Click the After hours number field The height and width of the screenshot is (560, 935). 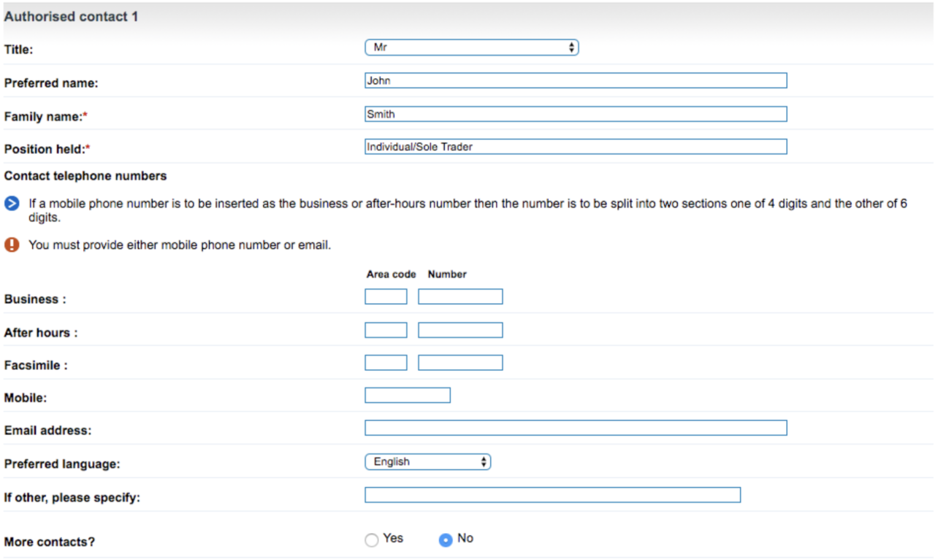click(459, 329)
